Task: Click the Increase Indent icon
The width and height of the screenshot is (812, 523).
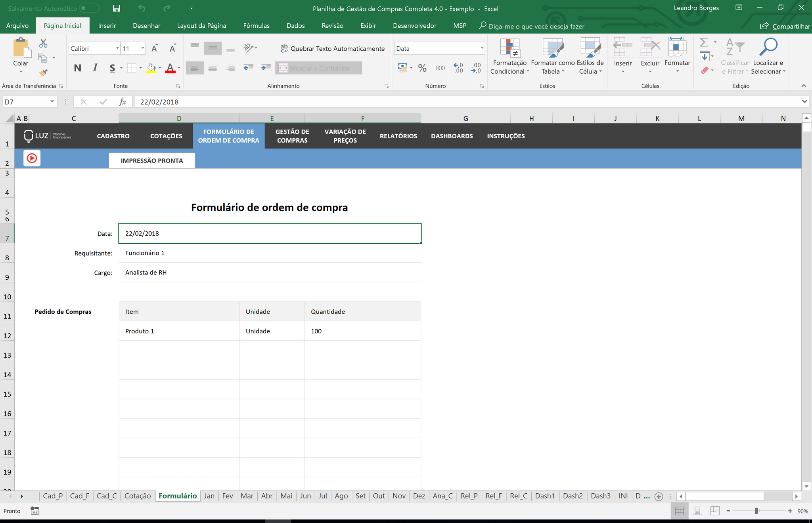Action: [266, 68]
